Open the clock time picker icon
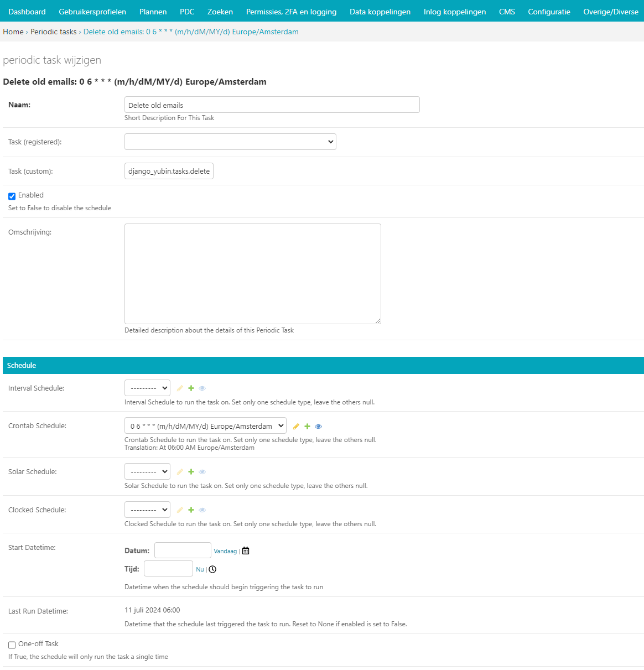Viewport: 644px width, 670px height. tap(212, 569)
